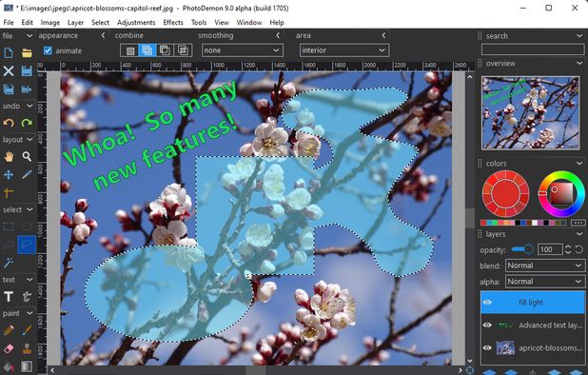Select the Paintbrush tool
This screenshot has width=588, height=375.
pyautogui.click(x=27, y=330)
